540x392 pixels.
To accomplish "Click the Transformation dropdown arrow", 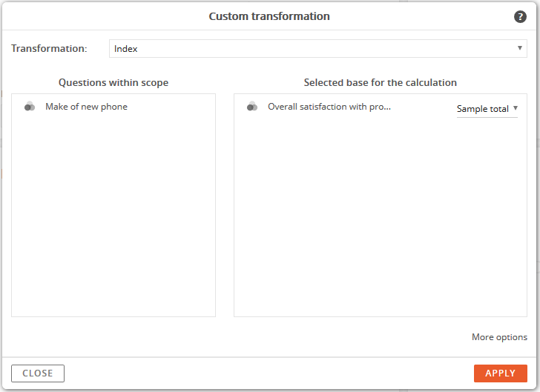I will click(520, 48).
